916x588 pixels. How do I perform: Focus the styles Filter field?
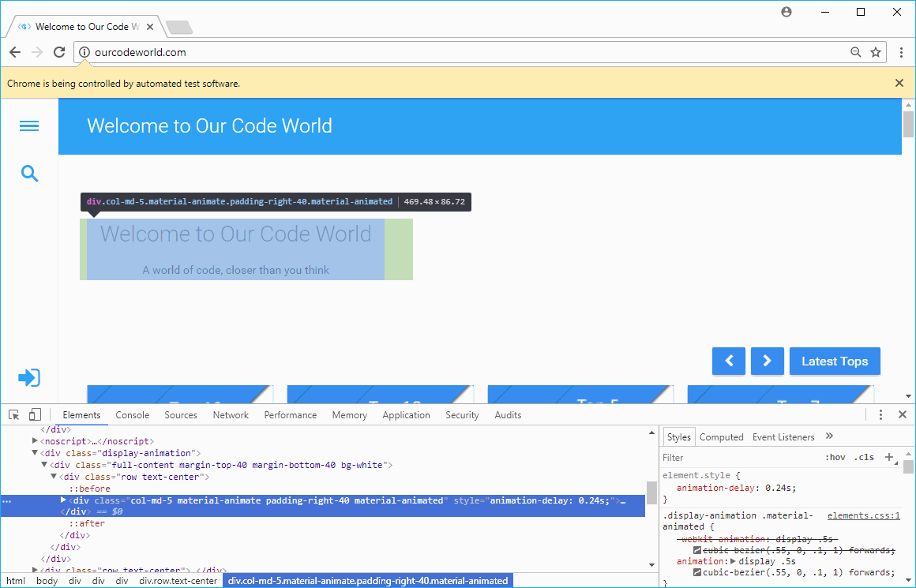pos(740,458)
